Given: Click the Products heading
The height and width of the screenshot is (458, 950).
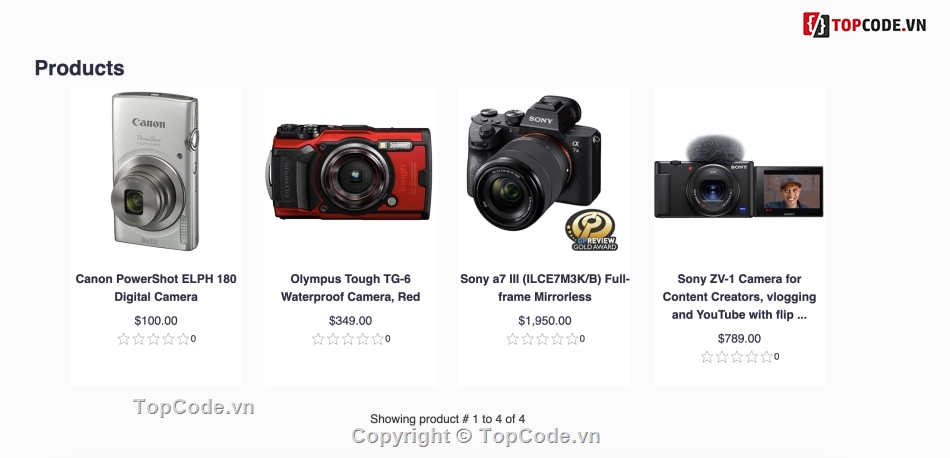Looking at the screenshot, I should (x=79, y=68).
